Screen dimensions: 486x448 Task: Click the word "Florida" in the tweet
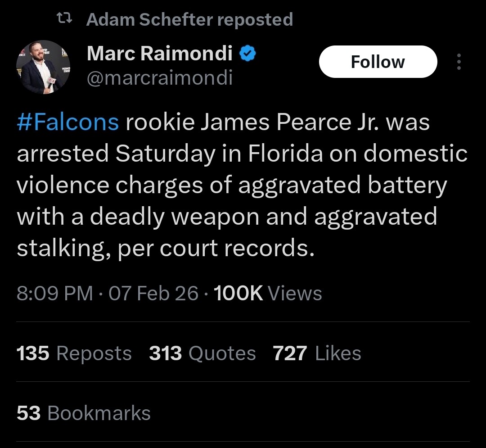pos(284,154)
